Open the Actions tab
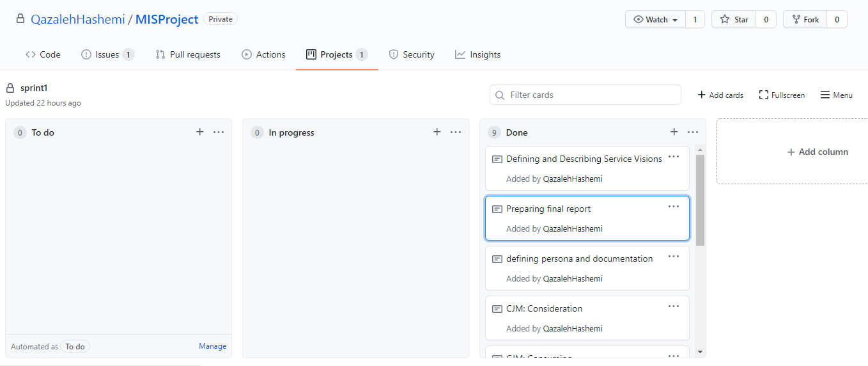The image size is (868, 366). pos(263,54)
